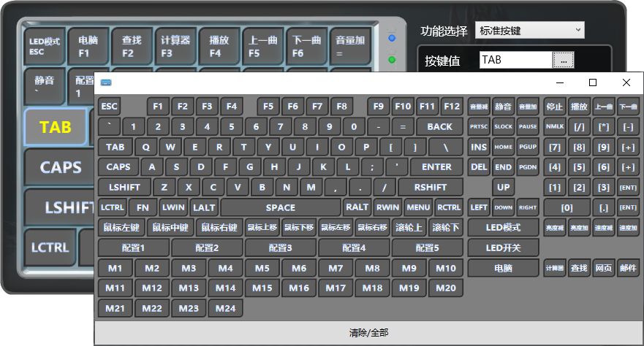Click the PRTSC print screen key
Screen dimensions: 644x346
[479, 126]
